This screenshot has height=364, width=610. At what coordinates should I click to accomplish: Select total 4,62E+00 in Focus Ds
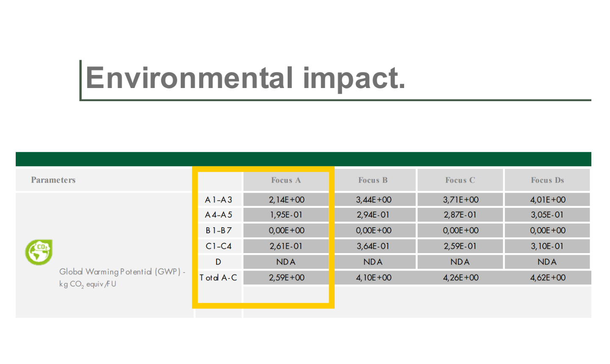pos(547,278)
